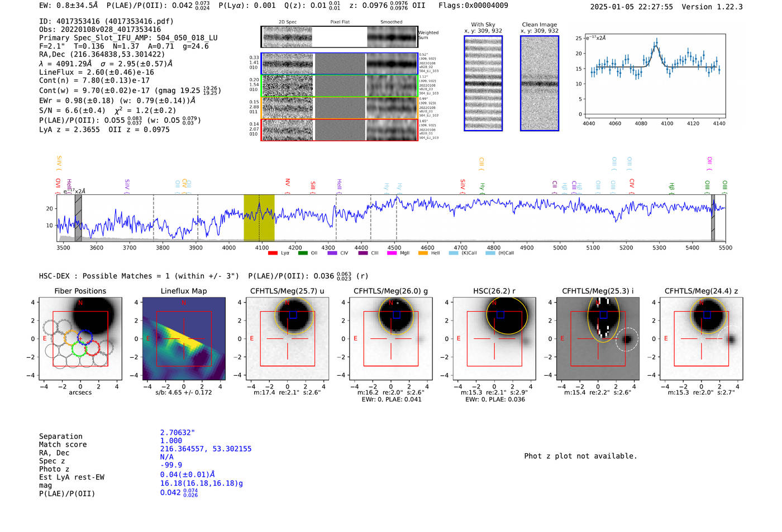Click the red-bordered 2D spectrum fiber row
The height and width of the screenshot is (532, 782).
[339, 130]
